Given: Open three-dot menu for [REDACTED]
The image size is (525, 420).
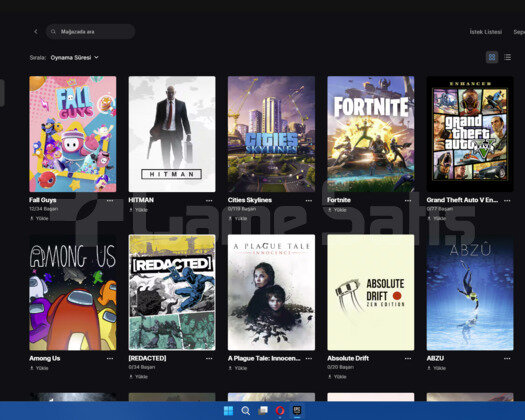Looking at the screenshot, I should click(x=209, y=358).
